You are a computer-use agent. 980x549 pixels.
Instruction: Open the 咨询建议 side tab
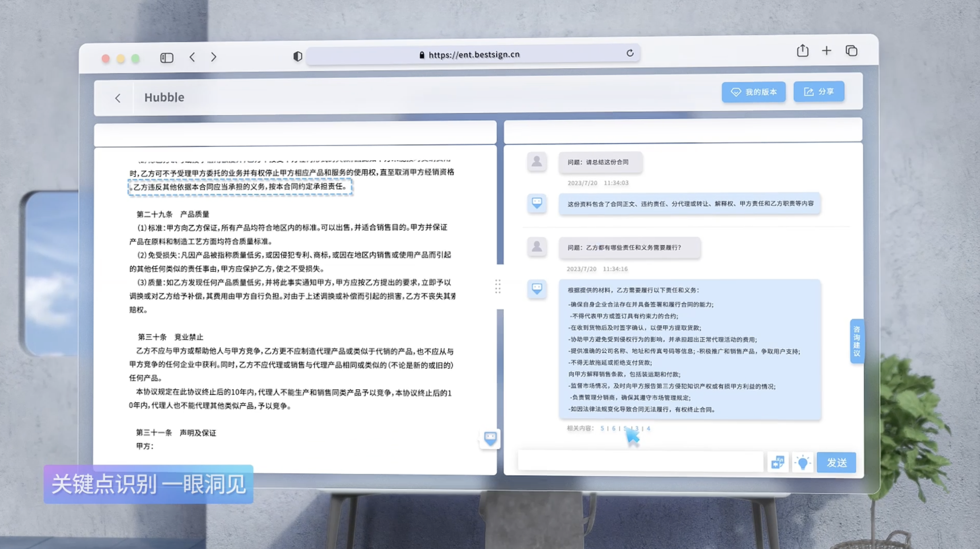[x=856, y=341]
